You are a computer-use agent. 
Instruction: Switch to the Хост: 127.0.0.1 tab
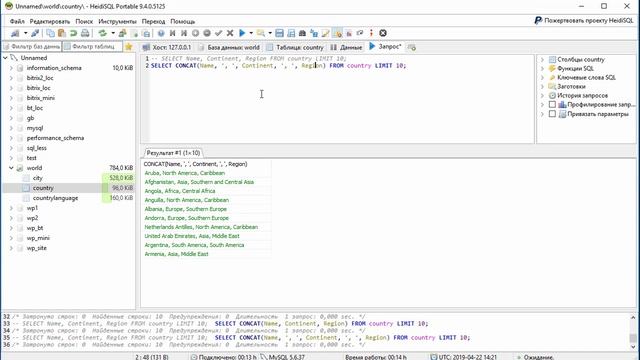[x=167, y=47]
